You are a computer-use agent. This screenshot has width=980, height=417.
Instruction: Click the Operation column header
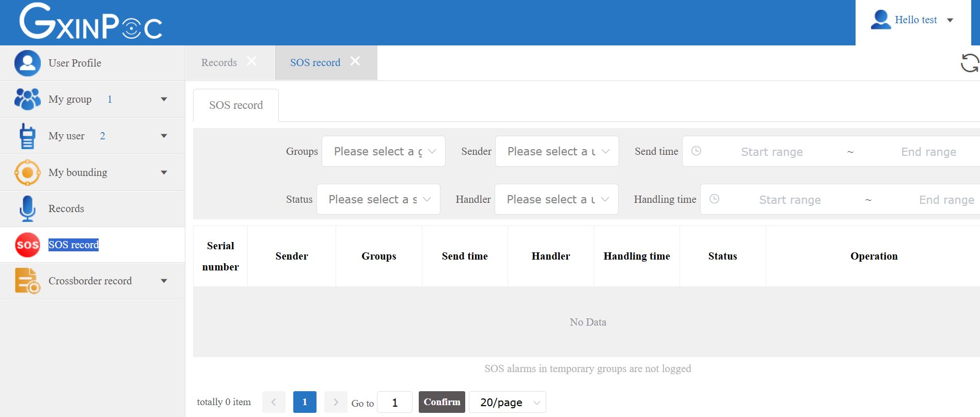click(x=874, y=256)
